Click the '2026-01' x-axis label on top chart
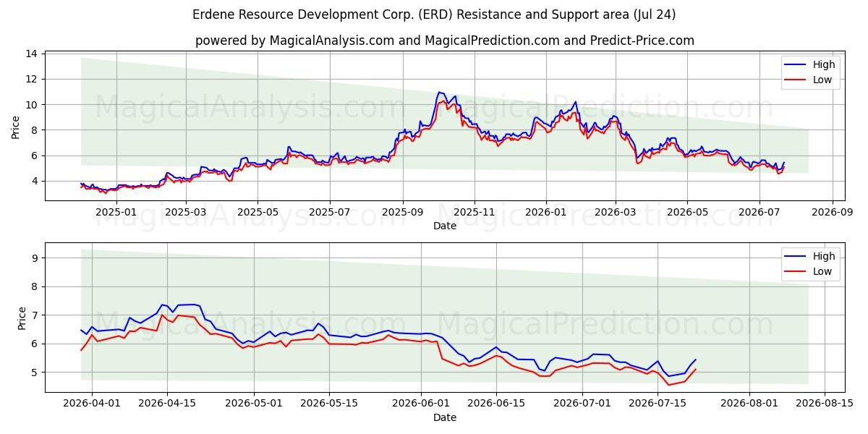The height and width of the screenshot is (434, 868). coord(546,213)
